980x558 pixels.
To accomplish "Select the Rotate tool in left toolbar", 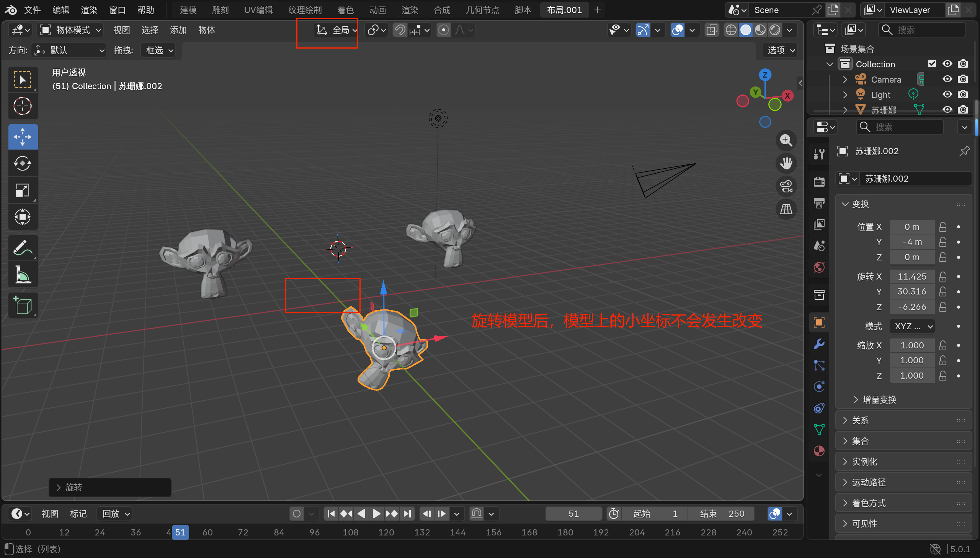I will coord(23,164).
